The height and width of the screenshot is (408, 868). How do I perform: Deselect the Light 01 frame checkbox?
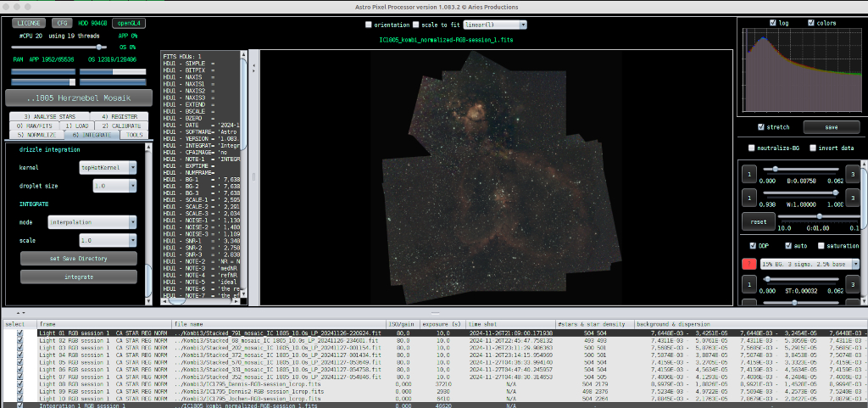pyautogui.click(x=20, y=333)
